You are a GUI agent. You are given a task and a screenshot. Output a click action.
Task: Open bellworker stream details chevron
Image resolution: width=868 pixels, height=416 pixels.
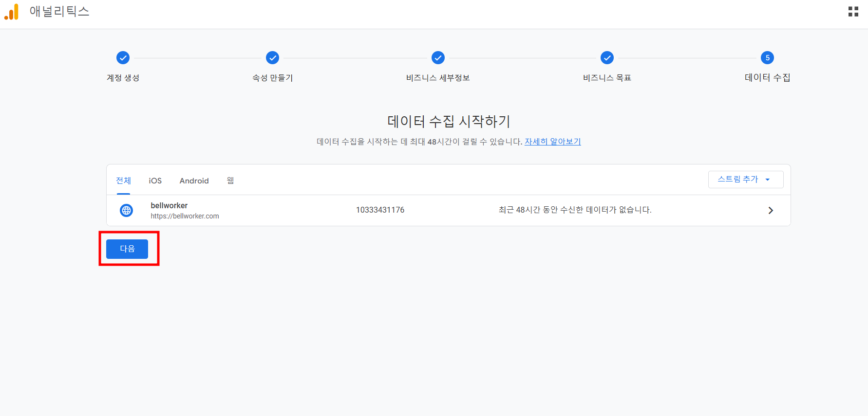[x=771, y=210]
